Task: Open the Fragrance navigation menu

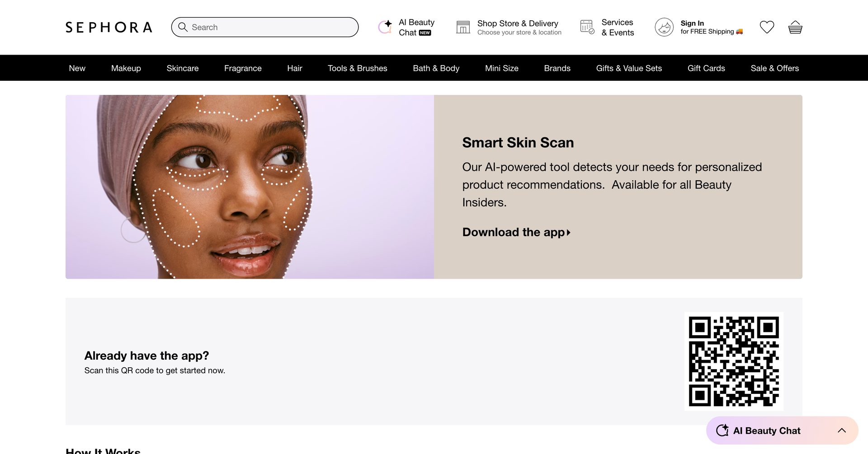Action: [242, 68]
